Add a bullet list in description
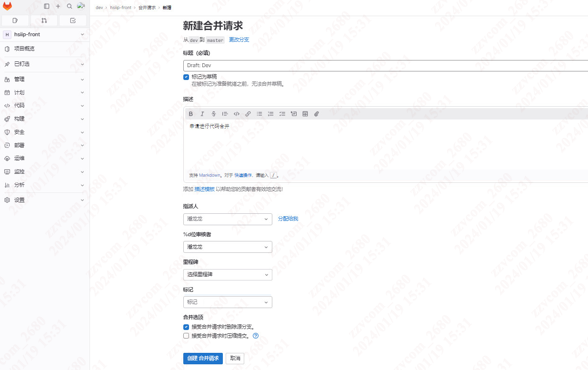The width and height of the screenshot is (588, 370). pyautogui.click(x=259, y=114)
